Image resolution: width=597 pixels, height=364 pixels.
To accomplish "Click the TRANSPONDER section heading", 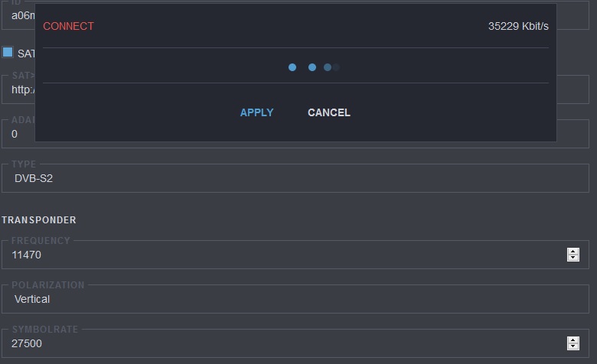I will point(39,219).
